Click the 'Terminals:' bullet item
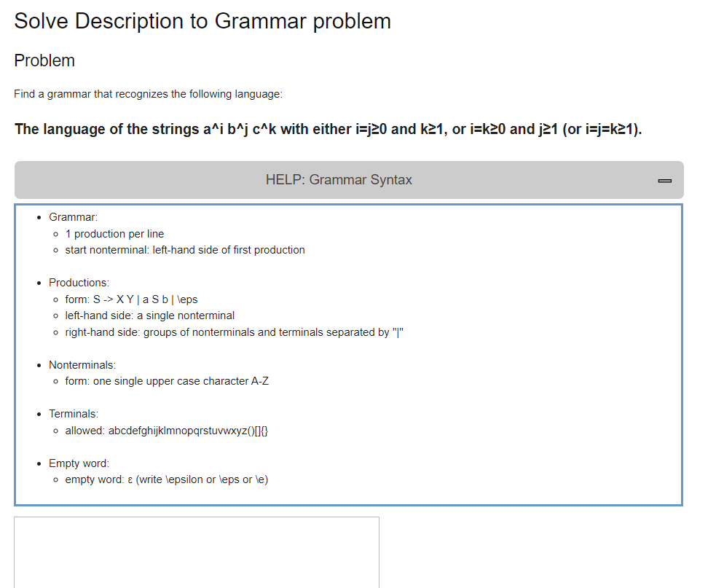The height and width of the screenshot is (588, 724). (x=73, y=413)
